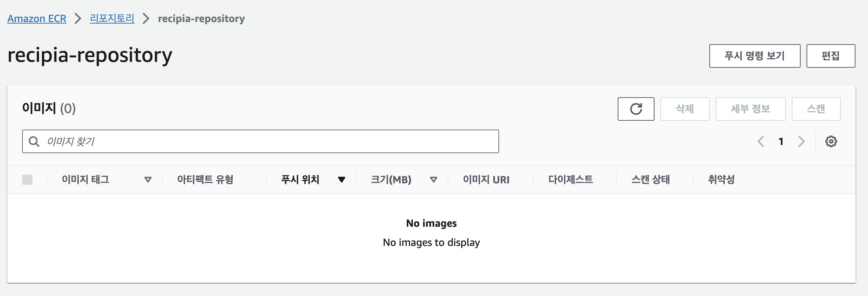Open the 크기(MB) sort dropdown
The image size is (868, 296).
[x=434, y=180]
